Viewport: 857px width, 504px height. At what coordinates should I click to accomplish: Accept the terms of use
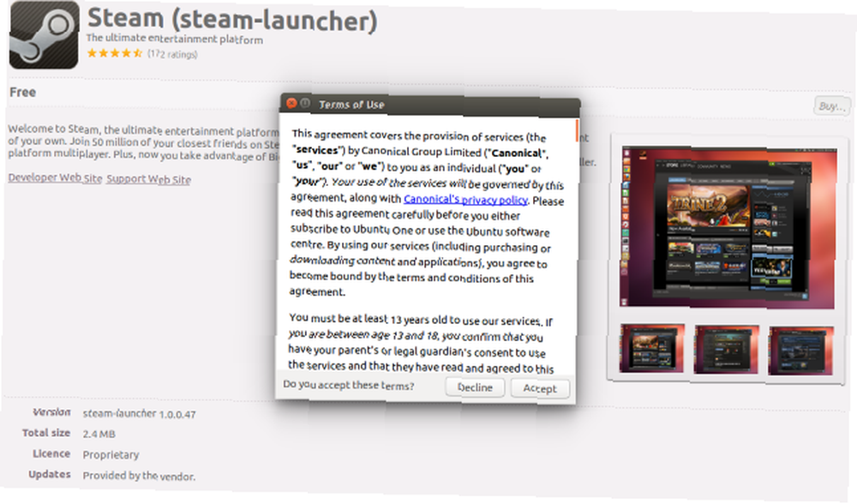(x=540, y=388)
